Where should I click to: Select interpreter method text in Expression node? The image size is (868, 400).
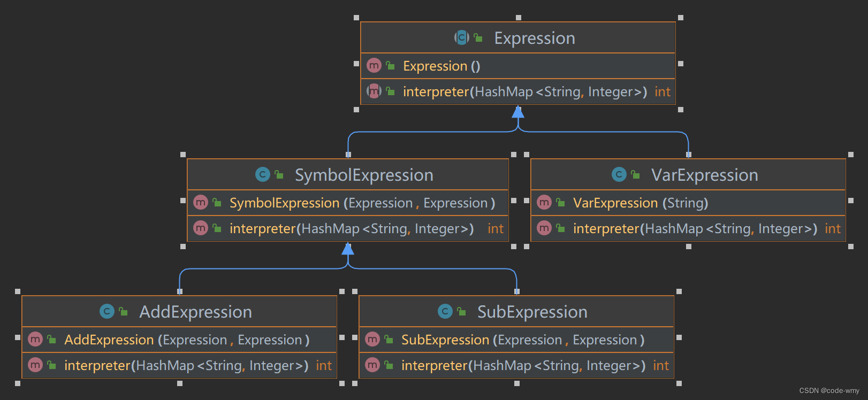(525, 92)
